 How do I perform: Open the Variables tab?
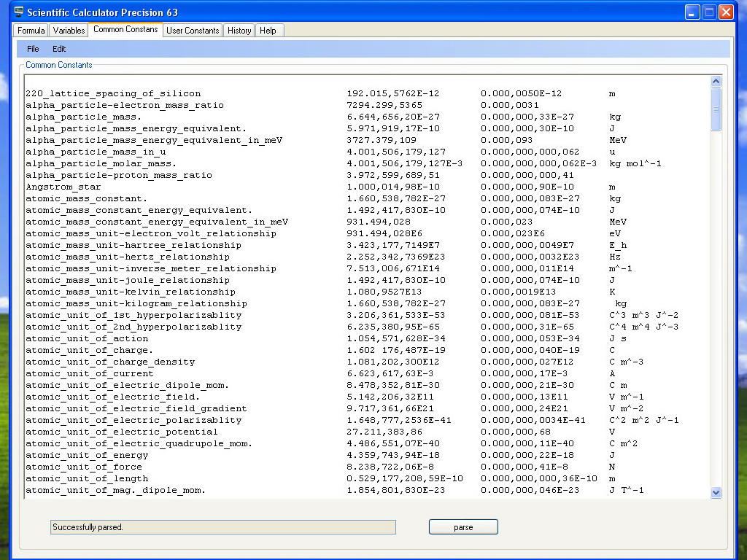(x=69, y=31)
